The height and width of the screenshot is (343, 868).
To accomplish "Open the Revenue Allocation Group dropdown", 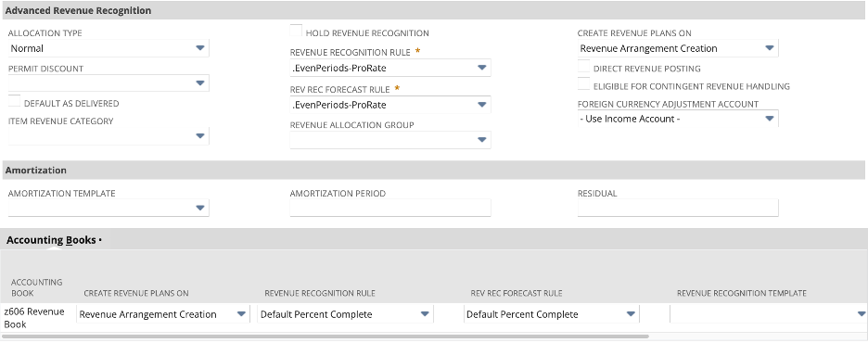I will click(390, 140).
